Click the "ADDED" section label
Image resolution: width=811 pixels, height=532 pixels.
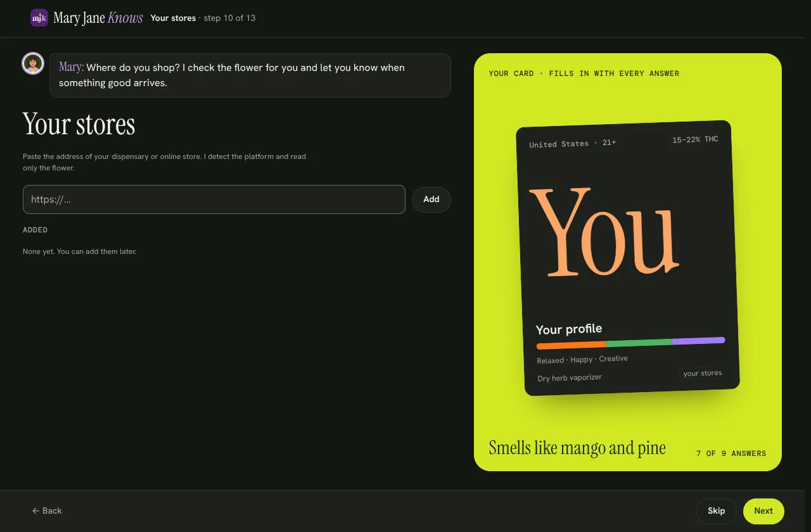[x=35, y=230]
